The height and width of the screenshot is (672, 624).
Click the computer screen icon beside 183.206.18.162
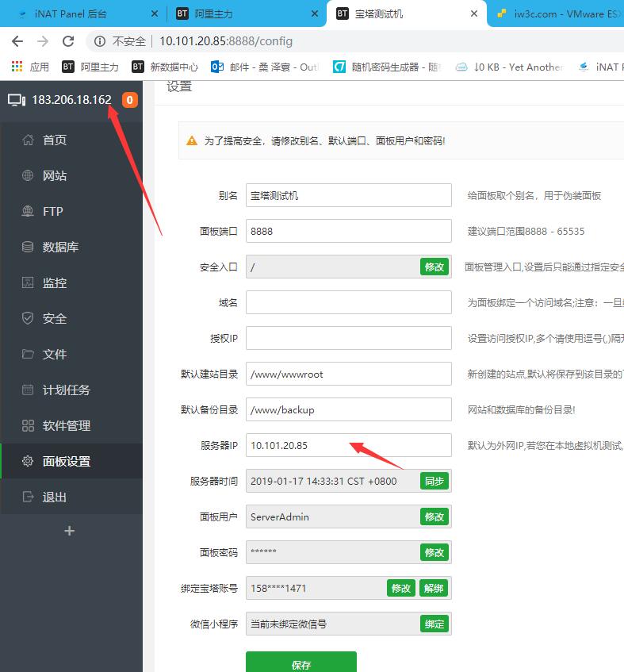pos(17,100)
